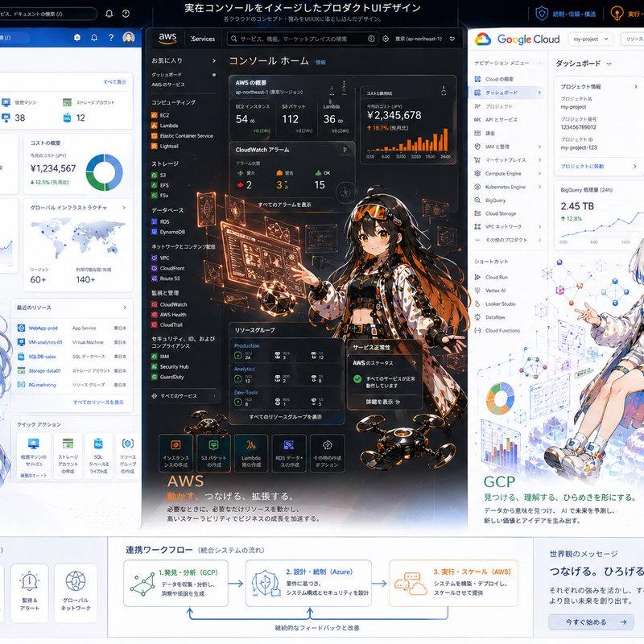Select the dashboard item in GCP navigation
Screen dimensions: 644x644
tap(506, 93)
